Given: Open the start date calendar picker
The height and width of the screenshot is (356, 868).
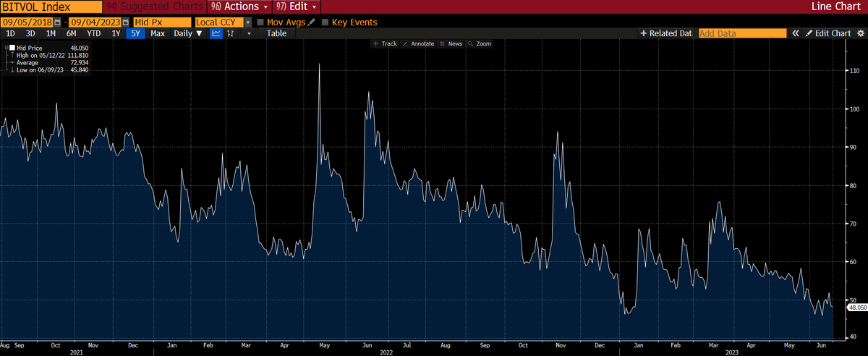Looking at the screenshot, I should click(x=56, y=22).
